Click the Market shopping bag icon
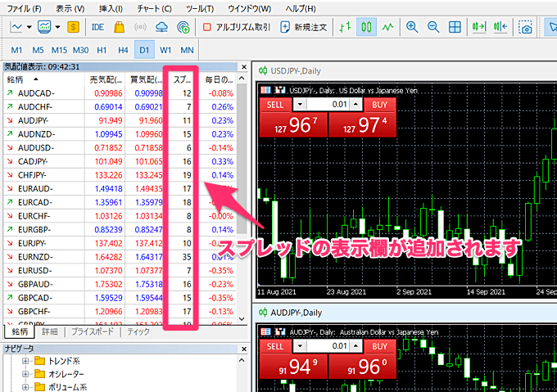 click(119, 27)
